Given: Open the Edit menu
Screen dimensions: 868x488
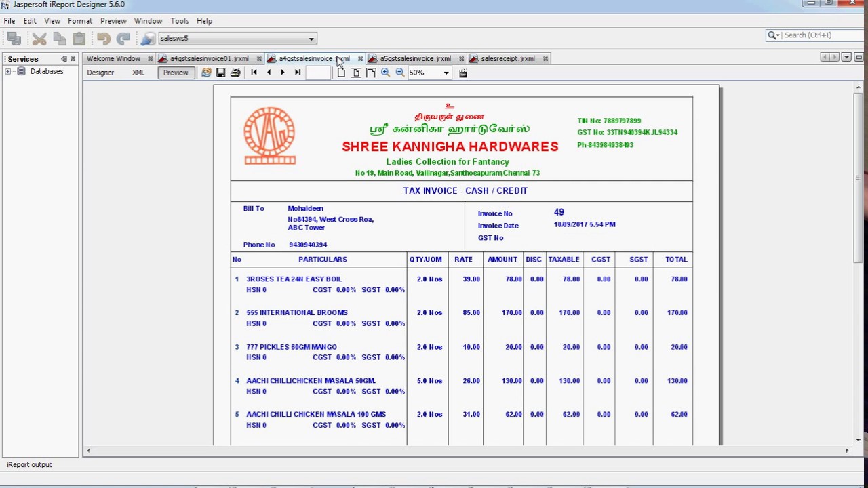Looking at the screenshot, I should pyautogui.click(x=30, y=21).
